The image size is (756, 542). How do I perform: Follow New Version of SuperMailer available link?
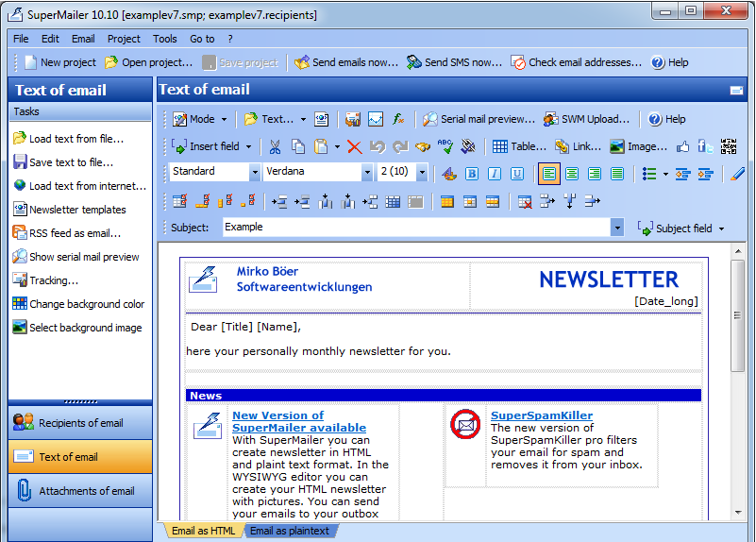point(299,421)
